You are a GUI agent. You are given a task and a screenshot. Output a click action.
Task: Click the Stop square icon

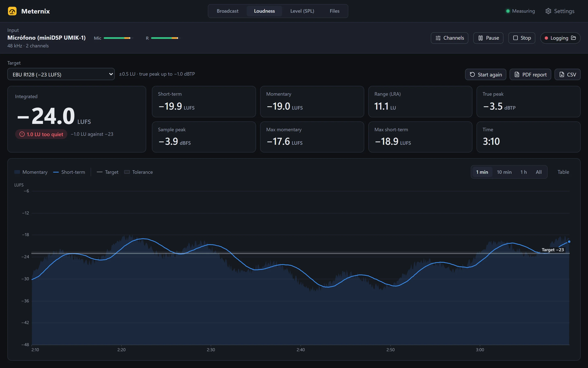515,38
